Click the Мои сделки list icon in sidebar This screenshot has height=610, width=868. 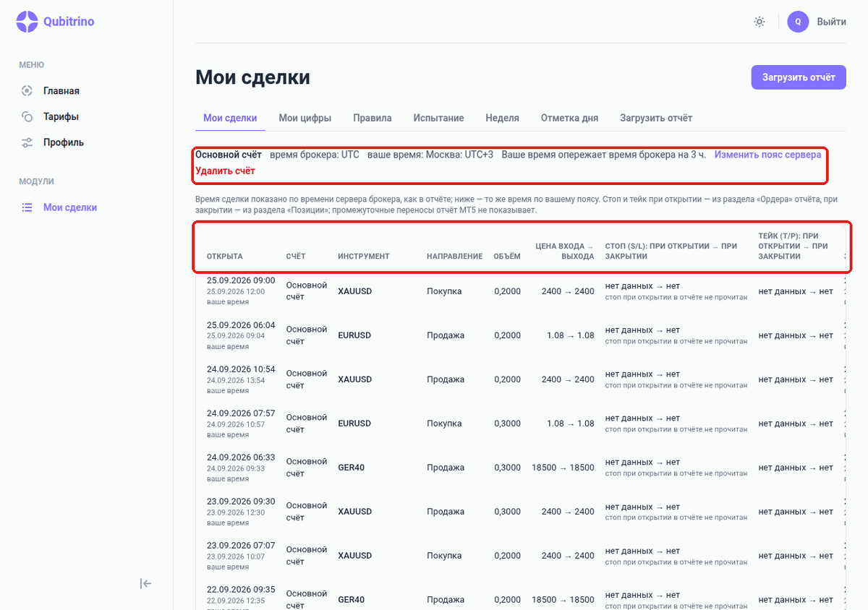pos(27,207)
